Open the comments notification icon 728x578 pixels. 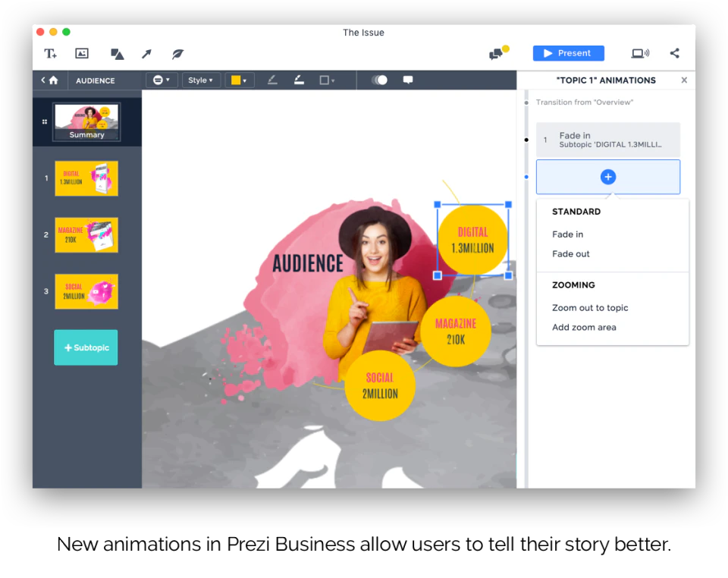497,52
